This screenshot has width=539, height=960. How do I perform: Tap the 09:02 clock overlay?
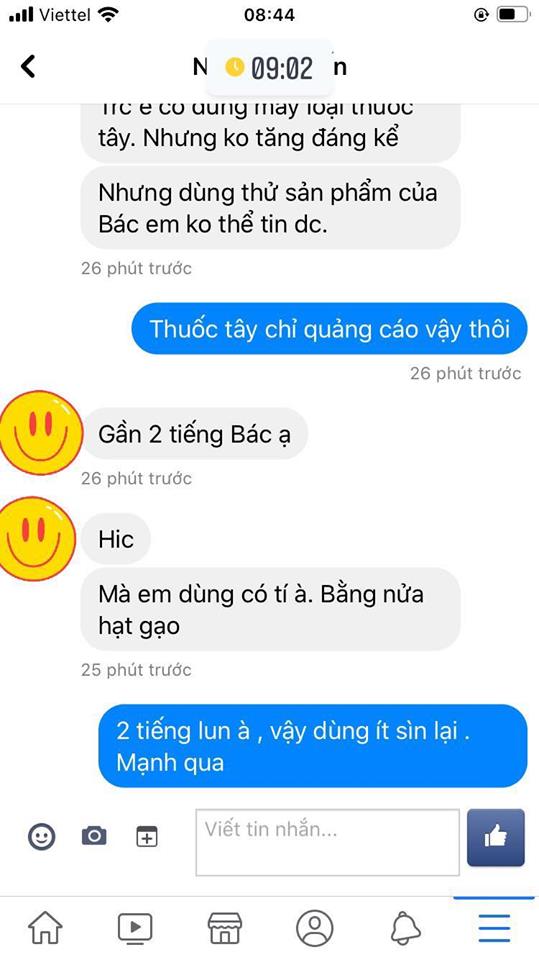pyautogui.click(x=270, y=67)
